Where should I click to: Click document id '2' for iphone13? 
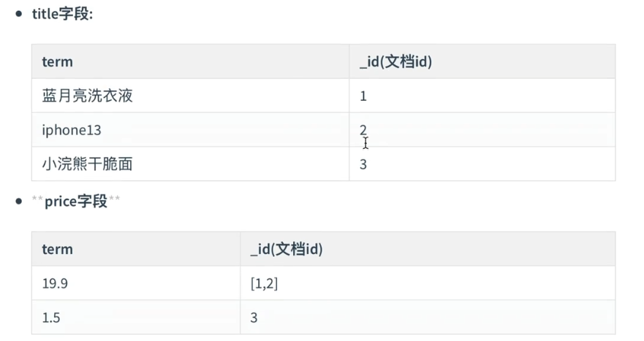coord(363,130)
